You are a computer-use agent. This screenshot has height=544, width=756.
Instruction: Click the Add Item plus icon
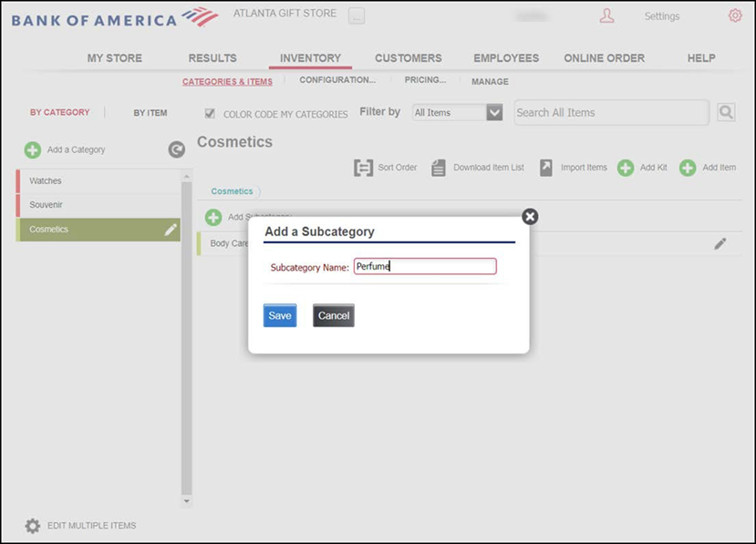[688, 168]
